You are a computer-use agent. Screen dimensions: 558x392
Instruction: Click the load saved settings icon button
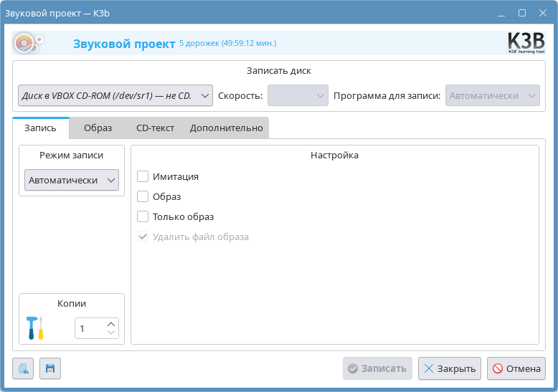[23, 368]
